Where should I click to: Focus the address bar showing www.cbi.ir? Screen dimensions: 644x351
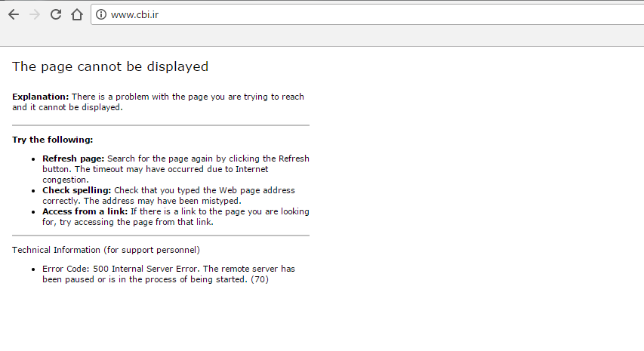point(302,14)
